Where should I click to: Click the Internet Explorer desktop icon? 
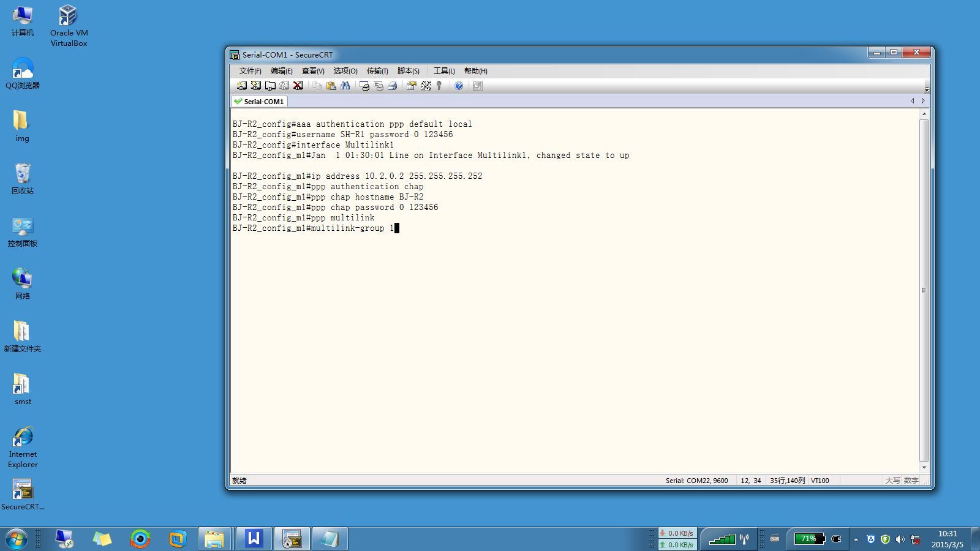pyautogui.click(x=23, y=448)
